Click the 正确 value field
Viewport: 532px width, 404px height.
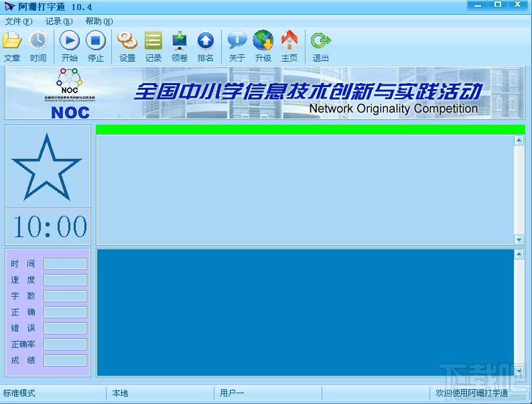(x=65, y=312)
